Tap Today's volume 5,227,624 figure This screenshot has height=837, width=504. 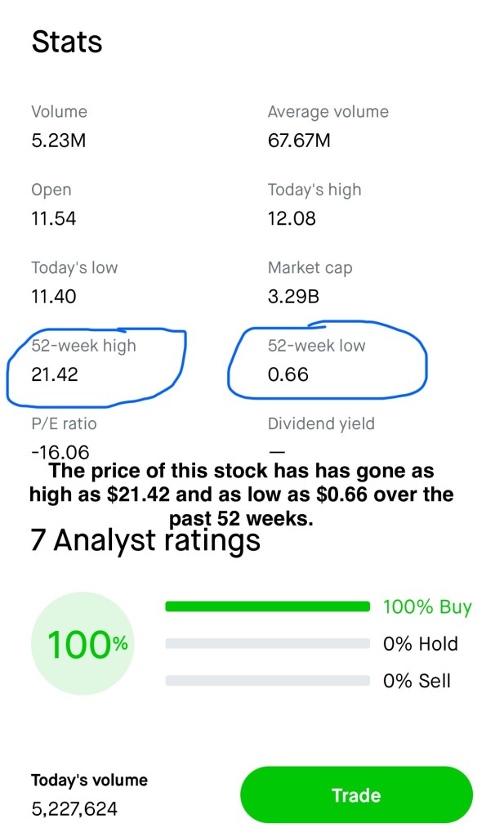coord(74,809)
